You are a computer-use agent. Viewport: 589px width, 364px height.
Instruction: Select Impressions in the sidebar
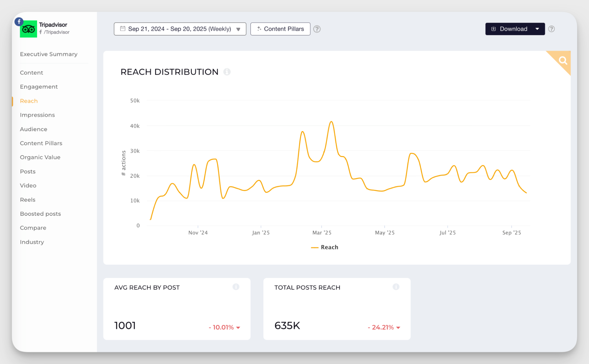coord(37,115)
